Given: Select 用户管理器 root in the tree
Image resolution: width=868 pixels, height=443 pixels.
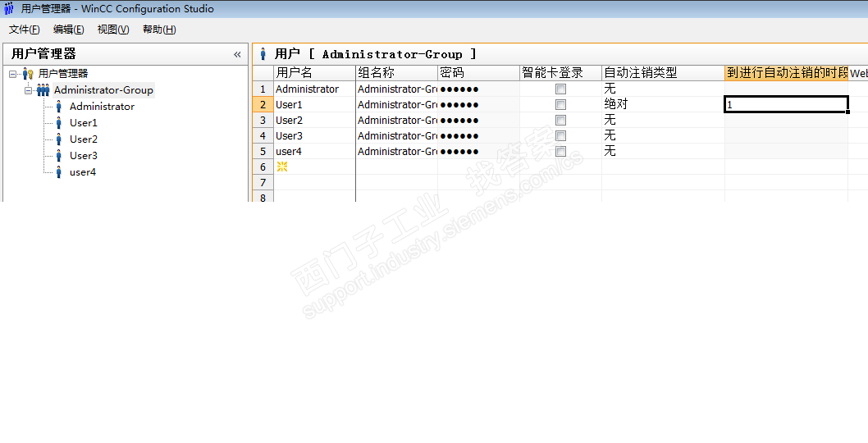Looking at the screenshot, I should tap(63, 74).
